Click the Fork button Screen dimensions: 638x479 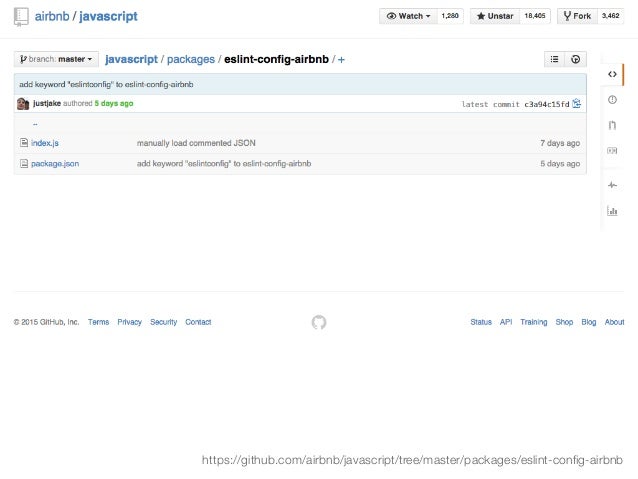(x=577, y=16)
